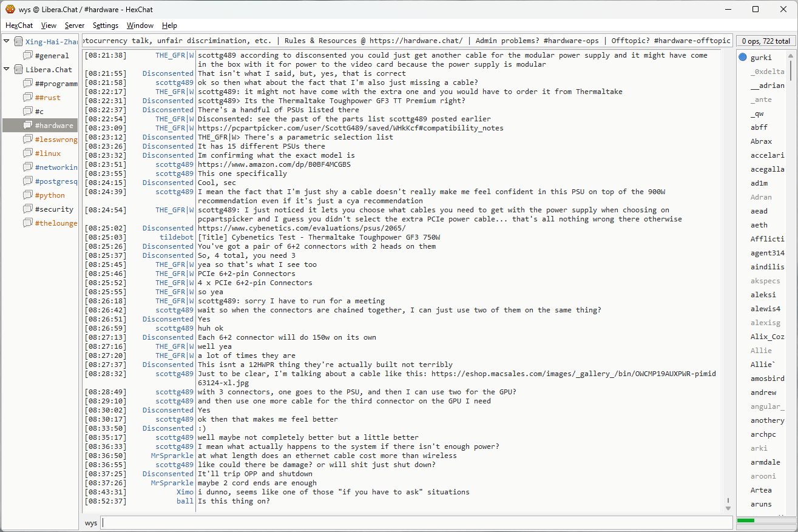Click the wys nickname button
The width and height of the screenshot is (798, 532).
(90, 523)
